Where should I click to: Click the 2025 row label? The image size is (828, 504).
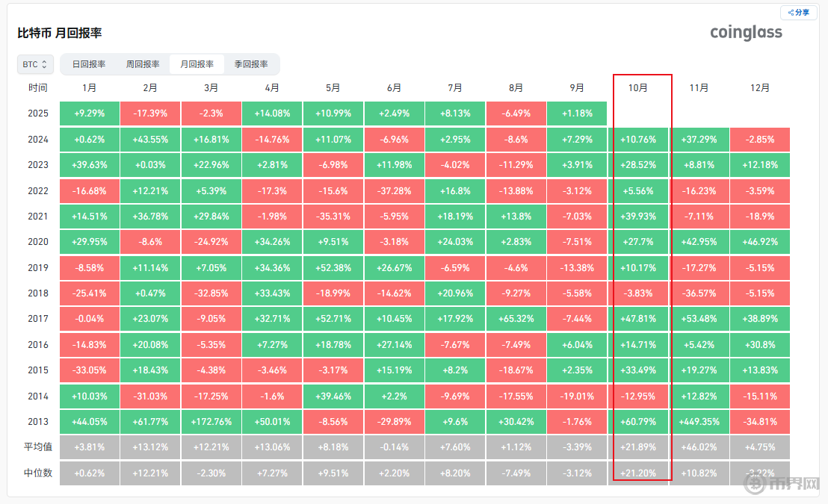pos(38,113)
